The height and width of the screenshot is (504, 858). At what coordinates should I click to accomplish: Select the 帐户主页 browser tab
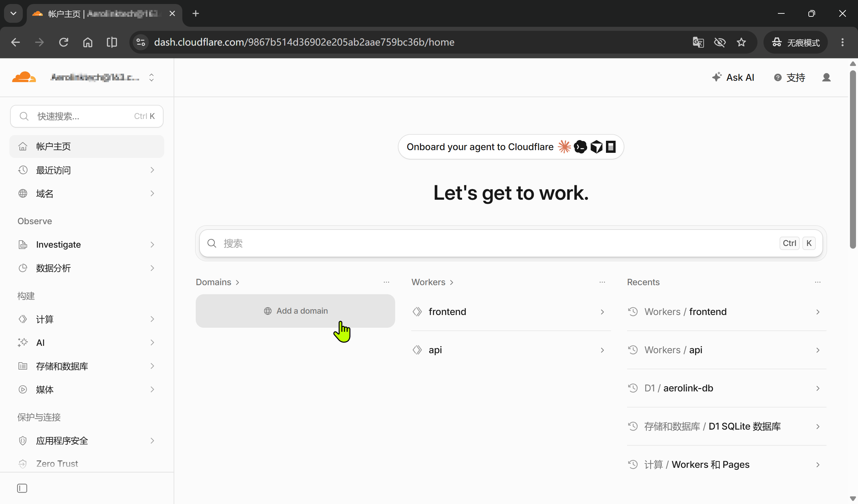coord(104,14)
